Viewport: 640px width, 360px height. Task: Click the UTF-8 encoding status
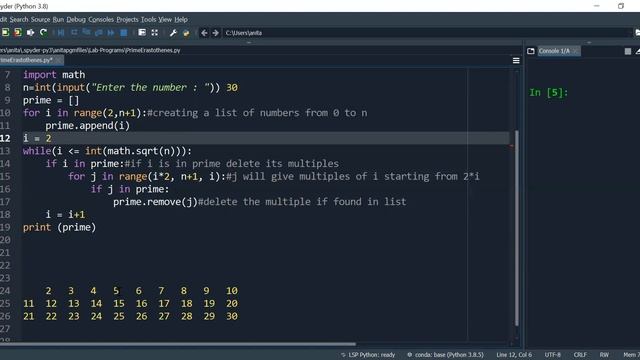coord(553,355)
